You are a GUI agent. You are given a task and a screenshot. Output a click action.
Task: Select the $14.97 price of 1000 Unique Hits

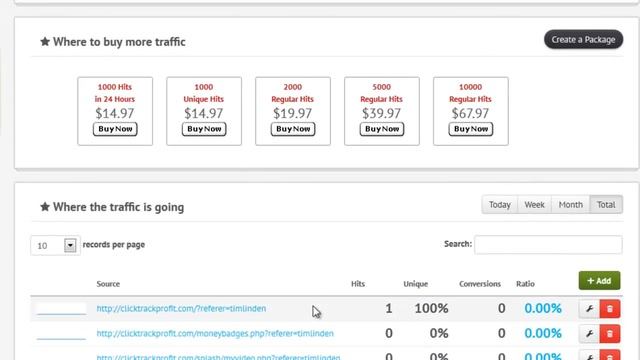coord(204,113)
